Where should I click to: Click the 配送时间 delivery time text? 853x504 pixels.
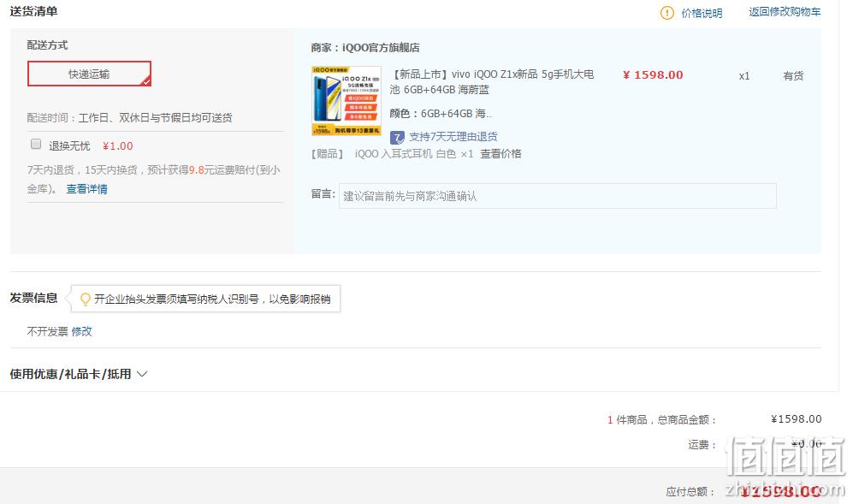tap(129, 117)
